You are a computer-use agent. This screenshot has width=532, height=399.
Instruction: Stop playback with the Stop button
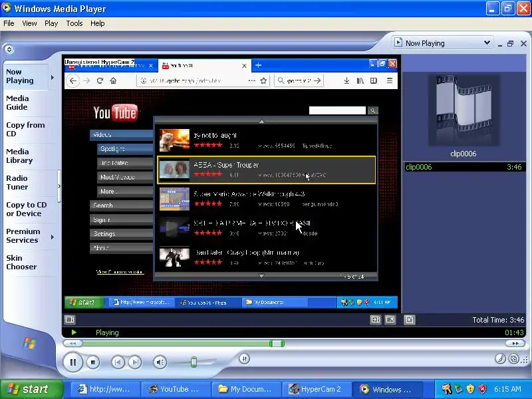[93, 362]
